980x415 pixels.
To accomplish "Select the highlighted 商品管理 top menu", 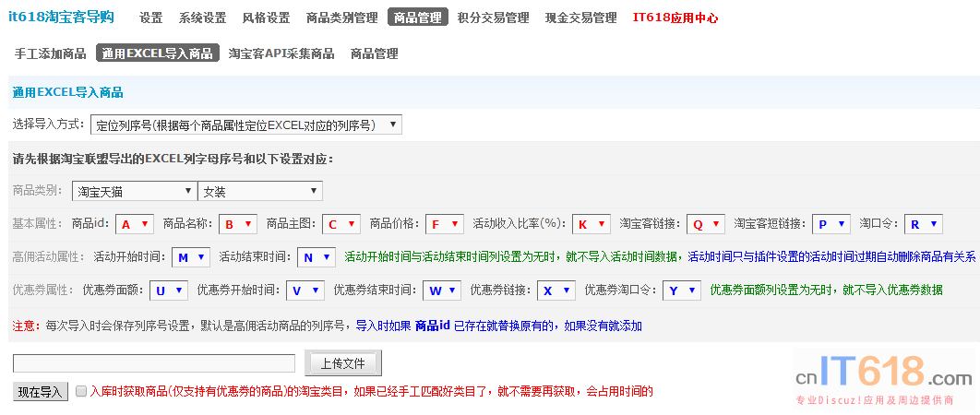I will tap(418, 18).
